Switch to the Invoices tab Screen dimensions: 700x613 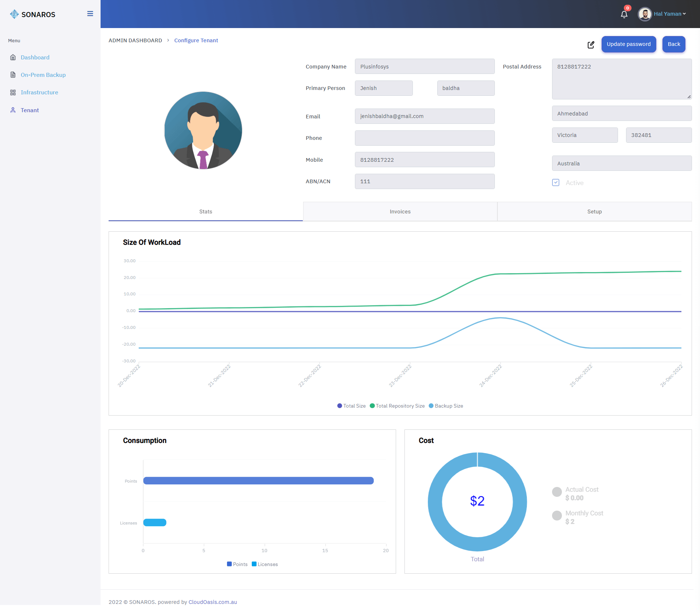400,212
